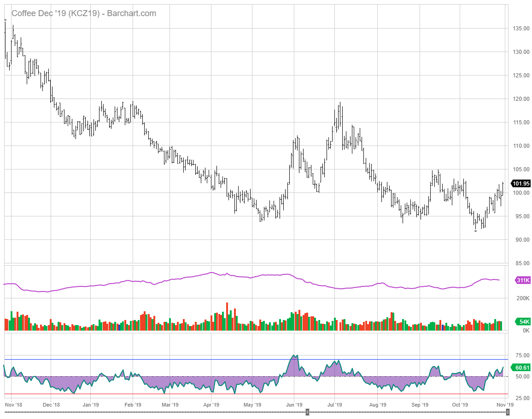Click the Feb '19 date axis label
532x419 pixels.
[x=133, y=405]
